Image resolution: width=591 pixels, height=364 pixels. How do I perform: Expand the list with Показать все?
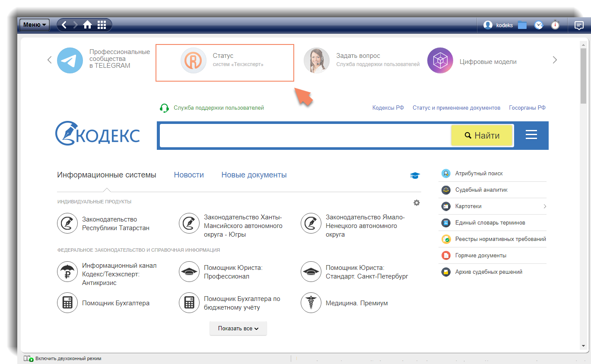(238, 328)
